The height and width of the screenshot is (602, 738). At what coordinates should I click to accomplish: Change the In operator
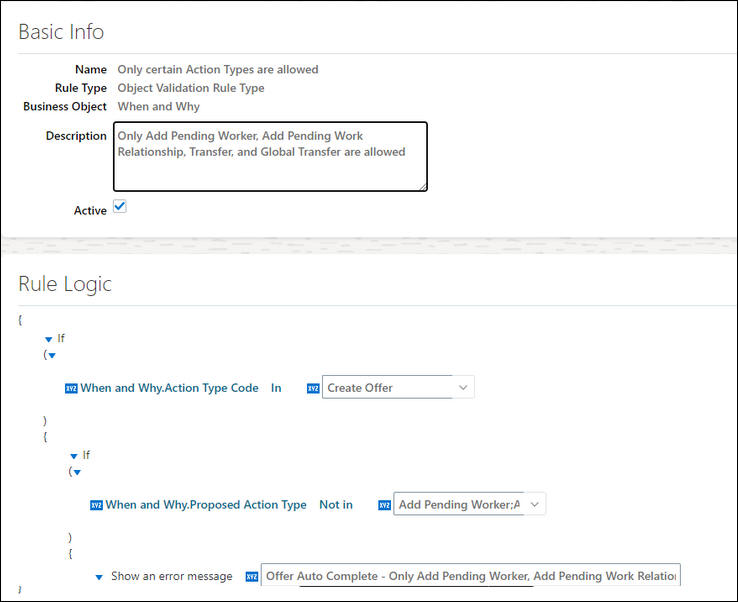276,388
